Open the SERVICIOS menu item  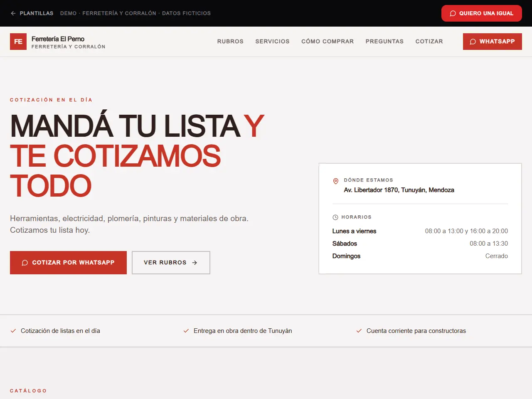[272, 42]
